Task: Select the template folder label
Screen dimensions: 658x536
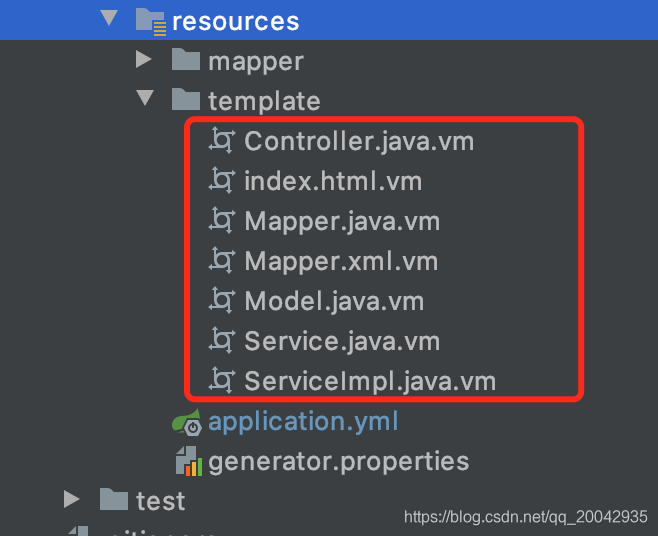Action: point(264,101)
